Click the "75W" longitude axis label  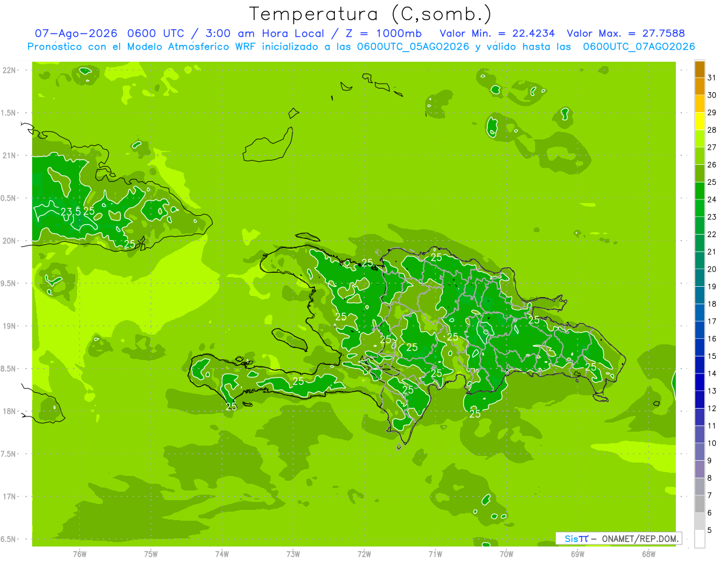click(x=151, y=554)
